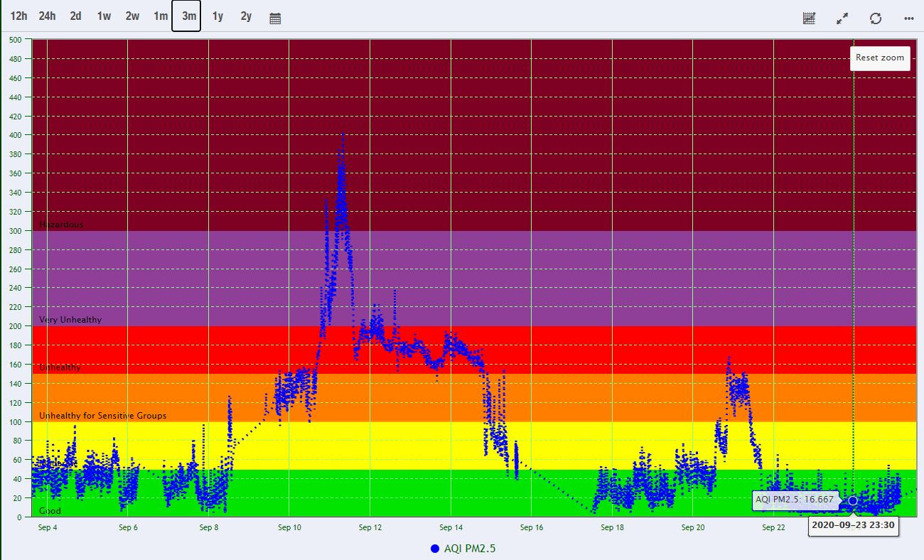Select the 1m time range
Screen dimensions: 924x560
[161, 16]
